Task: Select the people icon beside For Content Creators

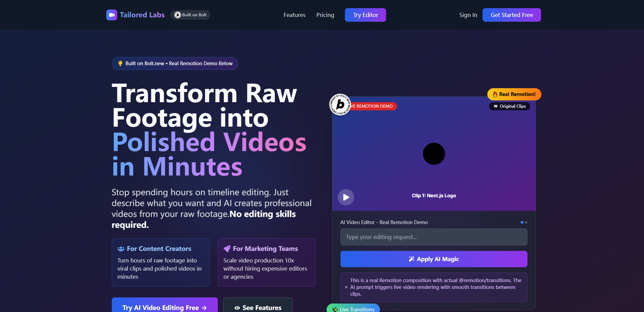Action: click(x=121, y=249)
